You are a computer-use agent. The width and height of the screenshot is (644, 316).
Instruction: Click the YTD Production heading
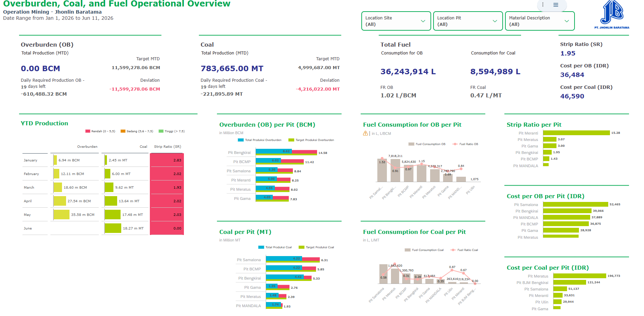coord(44,123)
